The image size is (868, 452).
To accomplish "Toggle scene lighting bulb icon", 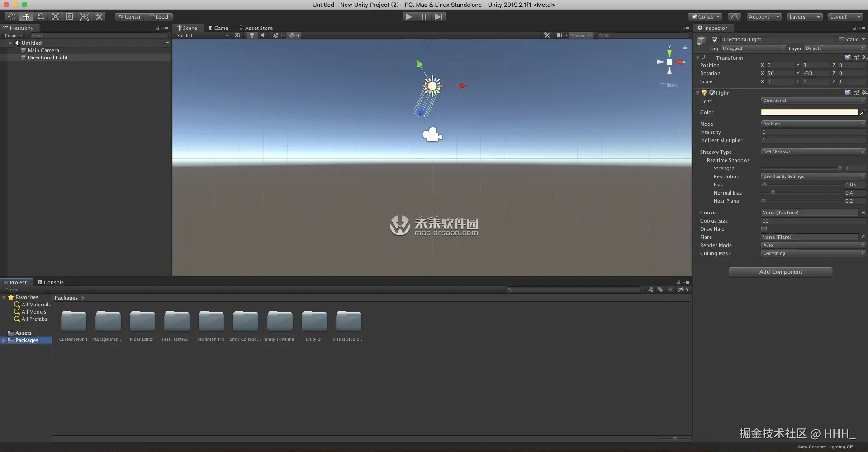I will 252,35.
